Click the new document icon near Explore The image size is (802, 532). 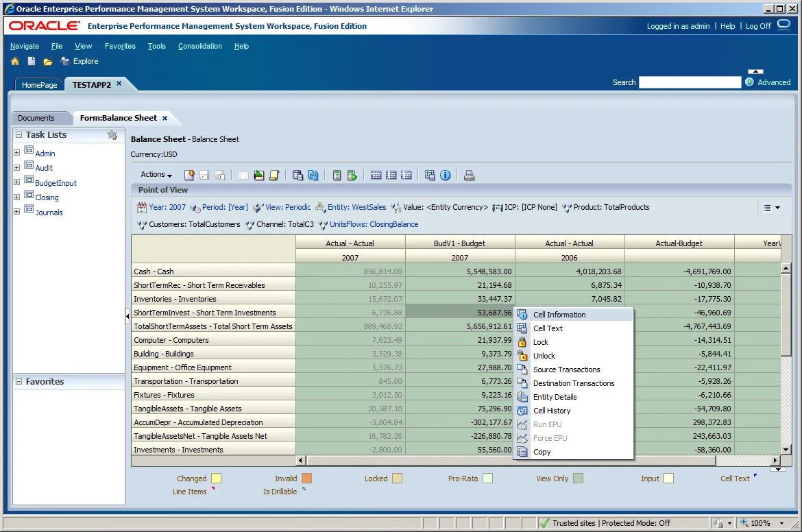32,62
